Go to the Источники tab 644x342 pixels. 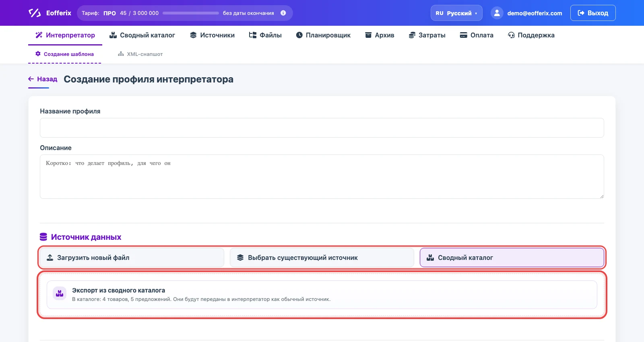coord(213,35)
